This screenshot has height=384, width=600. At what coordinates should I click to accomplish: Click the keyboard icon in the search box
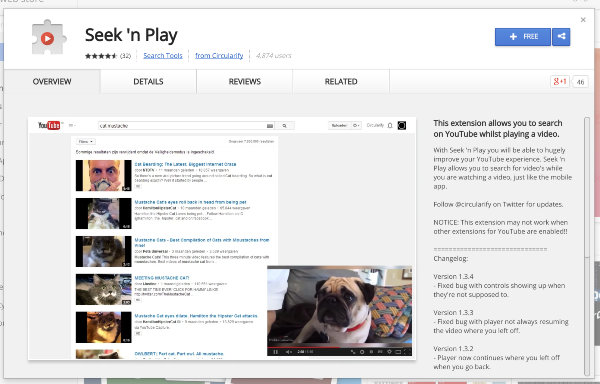270,125
